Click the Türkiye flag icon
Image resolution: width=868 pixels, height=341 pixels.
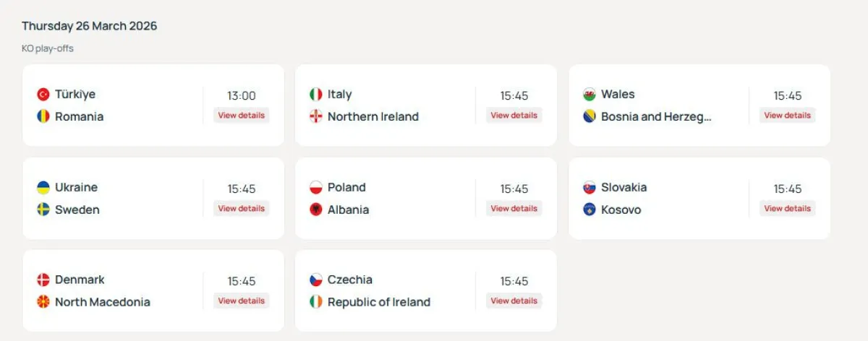coord(43,94)
